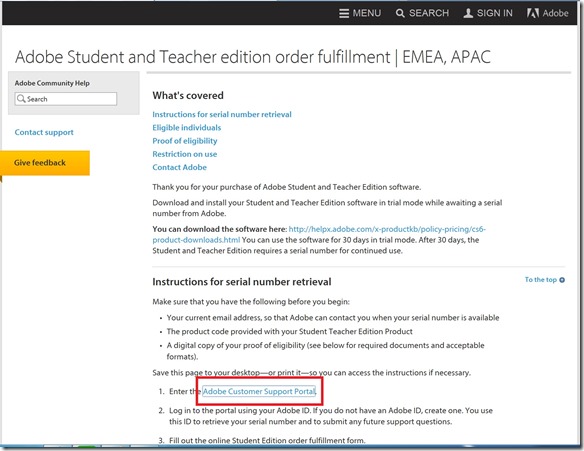584x451 pixels.
Task: Click the Adobe Community Help label
Action: tap(52, 83)
